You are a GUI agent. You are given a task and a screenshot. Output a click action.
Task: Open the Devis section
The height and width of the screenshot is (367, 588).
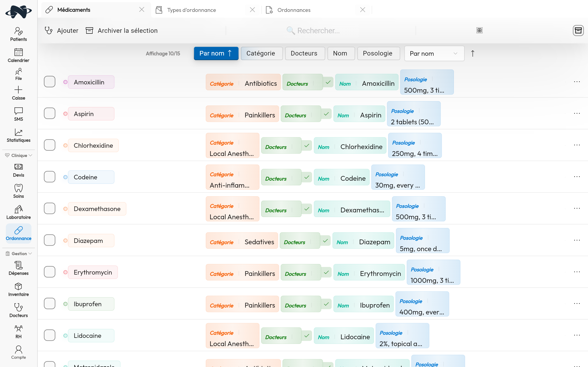click(x=18, y=170)
